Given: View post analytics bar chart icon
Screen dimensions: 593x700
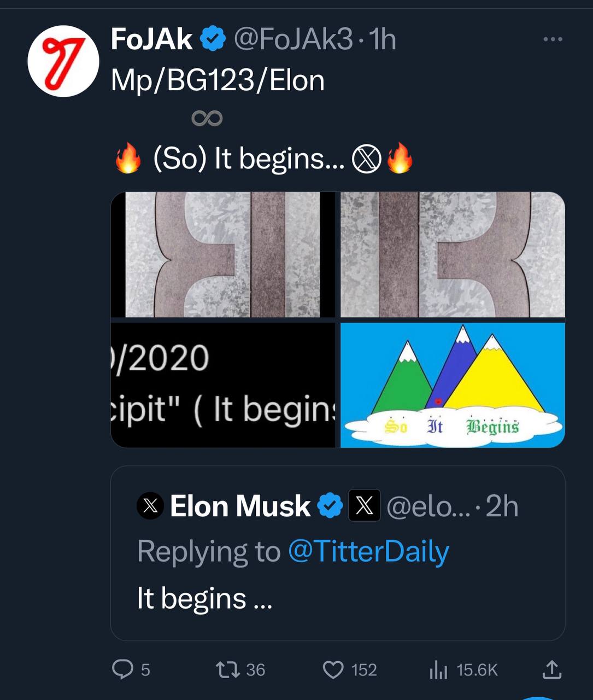Looking at the screenshot, I should 438,669.
